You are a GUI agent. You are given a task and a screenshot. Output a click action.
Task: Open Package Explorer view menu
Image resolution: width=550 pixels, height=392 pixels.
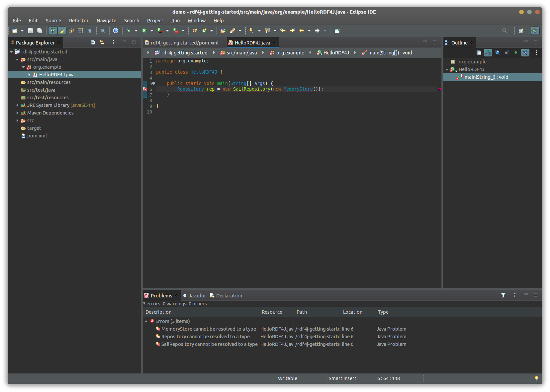tap(113, 42)
